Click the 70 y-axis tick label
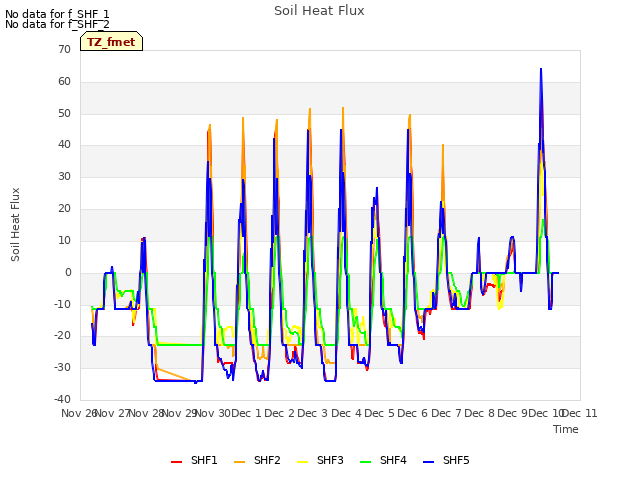Image resolution: width=640 pixels, height=480 pixels. [x=64, y=49]
